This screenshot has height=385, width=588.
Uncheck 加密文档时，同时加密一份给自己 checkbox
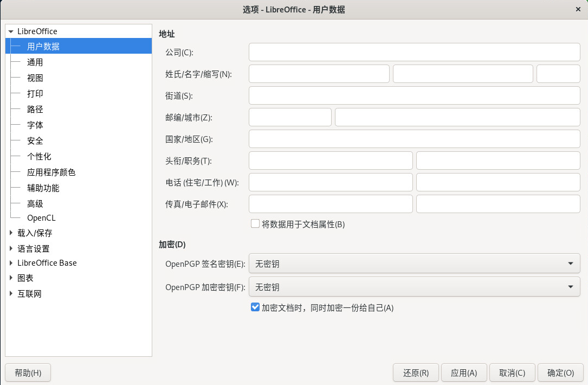[255, 307]
